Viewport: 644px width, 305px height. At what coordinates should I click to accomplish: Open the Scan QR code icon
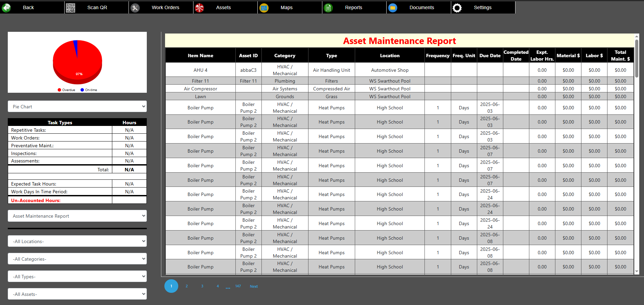70,7
